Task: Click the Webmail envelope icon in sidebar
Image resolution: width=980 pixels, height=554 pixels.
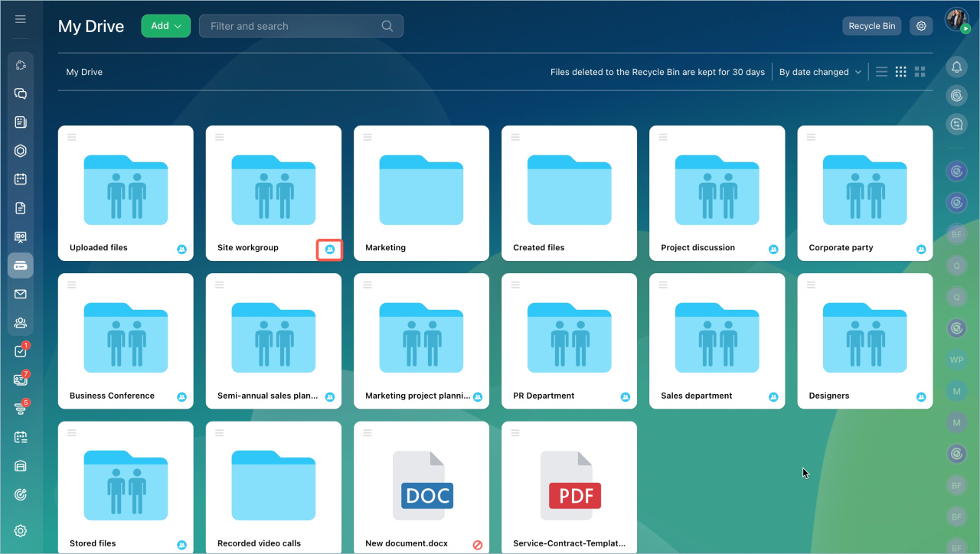Action: 21,294
